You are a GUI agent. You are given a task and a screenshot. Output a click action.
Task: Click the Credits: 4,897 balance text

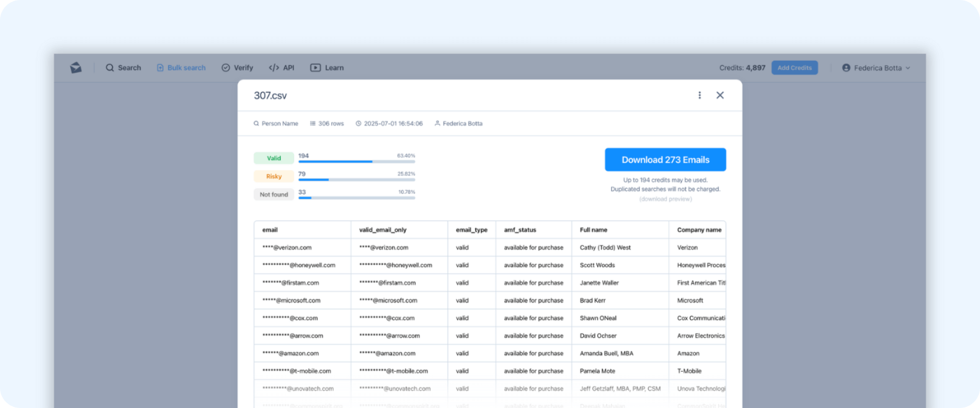(x=742, y=67)
